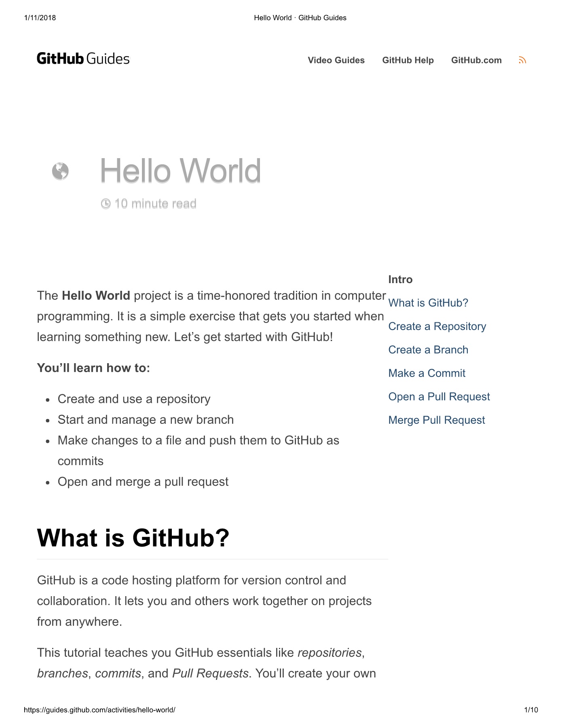The width and height of the screenshot is (562, 728).
Task: Click the Make a Commit sidebar link
Action: [427, 373]
